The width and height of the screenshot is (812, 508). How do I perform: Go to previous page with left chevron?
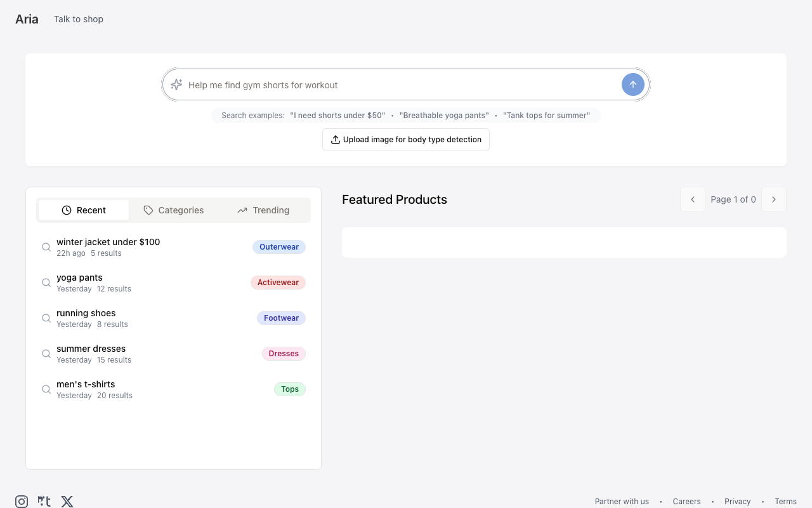pos(693,199)
